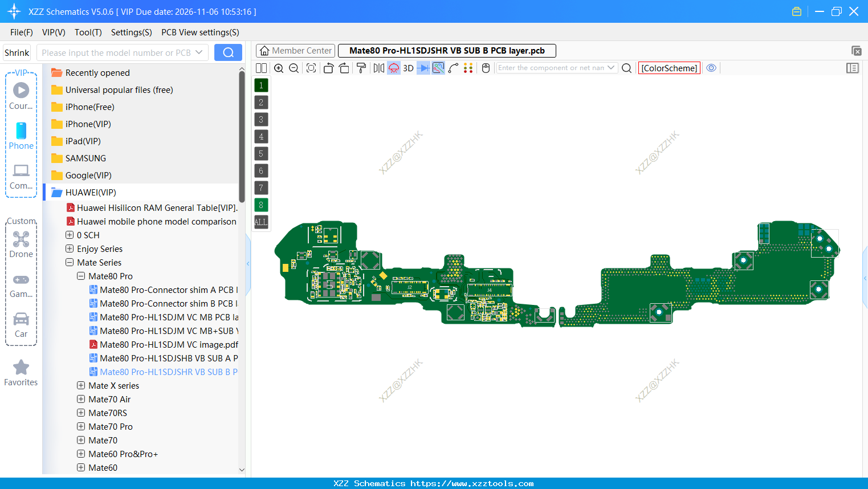Enable PCB layer 8 in the layer column
The width and height of the screenshot is (868, 489).
tap(260, 205)
